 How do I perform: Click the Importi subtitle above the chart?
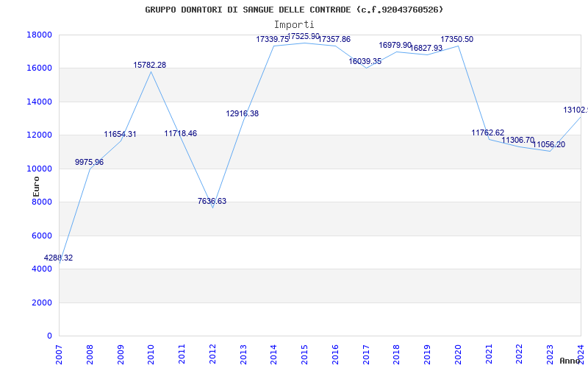pos(294,24)
